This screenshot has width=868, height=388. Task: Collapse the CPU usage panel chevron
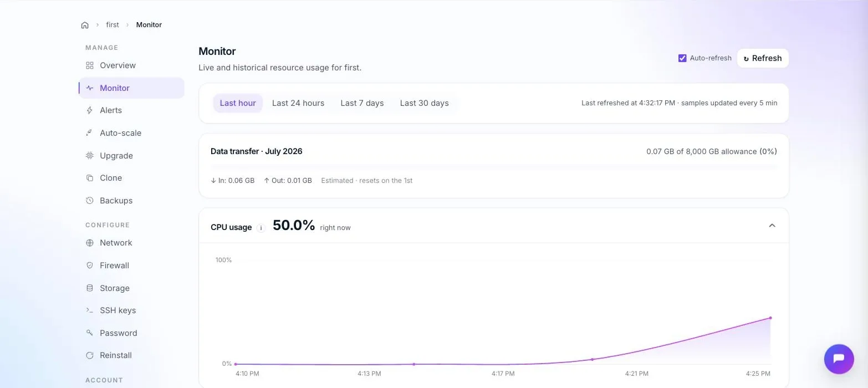pyautogui.click(x=772, y=226)
